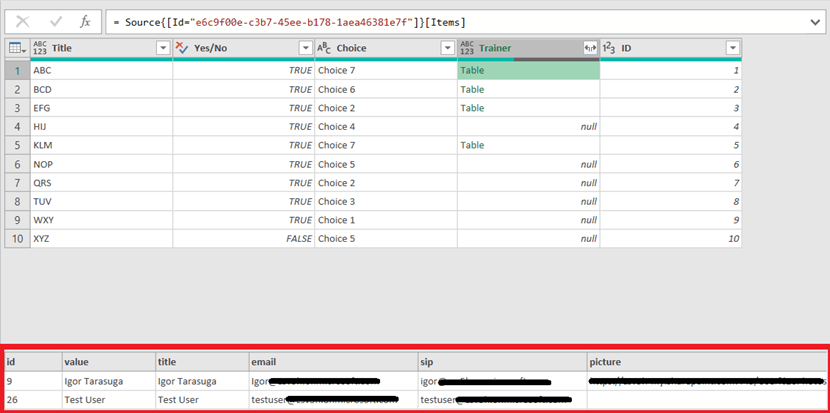Image resolution: width=830 pixels, height=413 pixels.
Task: Select Igor Tarasuga in value column
Action: point(108,381)
